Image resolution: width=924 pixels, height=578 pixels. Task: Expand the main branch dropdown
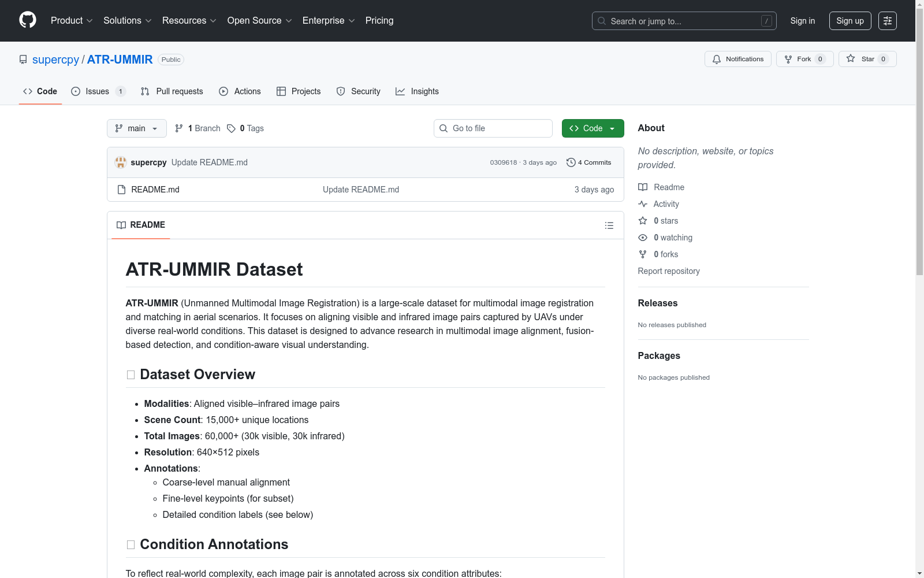(x=136, y=128)
